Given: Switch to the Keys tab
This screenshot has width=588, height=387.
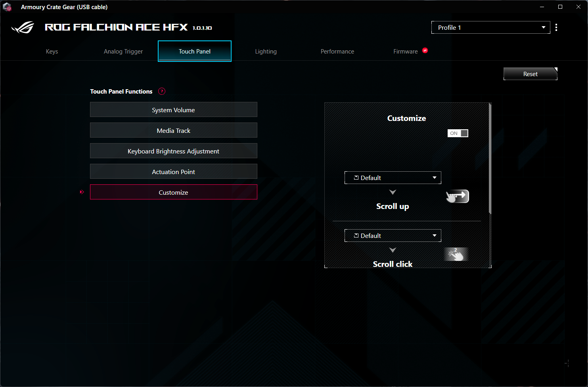Looking at the screenshot, I should [52, 52].
